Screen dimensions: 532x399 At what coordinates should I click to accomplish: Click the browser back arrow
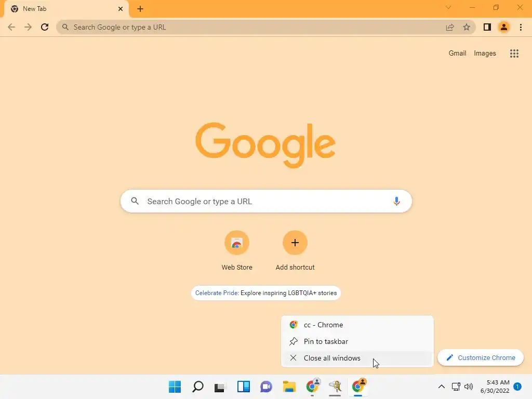(x=11, y=27)
